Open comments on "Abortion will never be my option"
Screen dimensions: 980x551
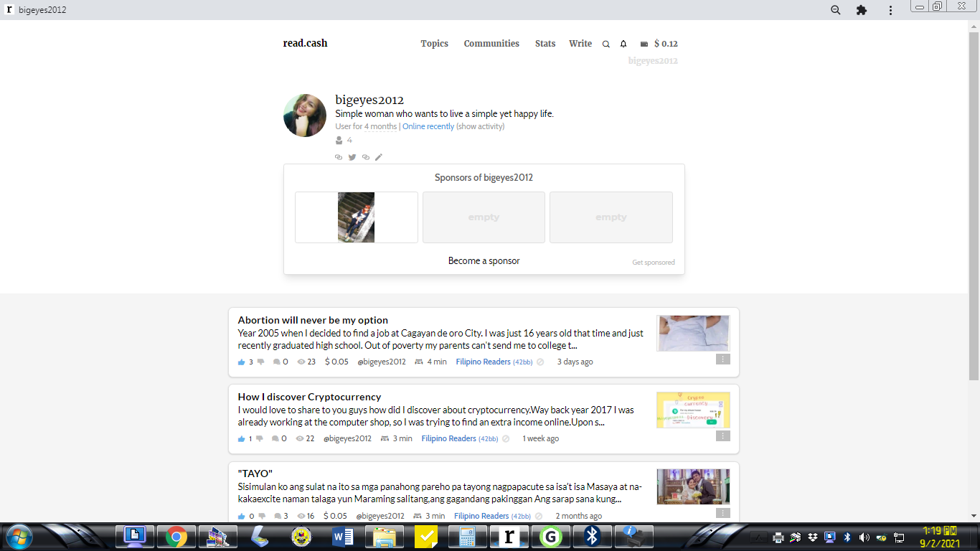click(277, 362)
